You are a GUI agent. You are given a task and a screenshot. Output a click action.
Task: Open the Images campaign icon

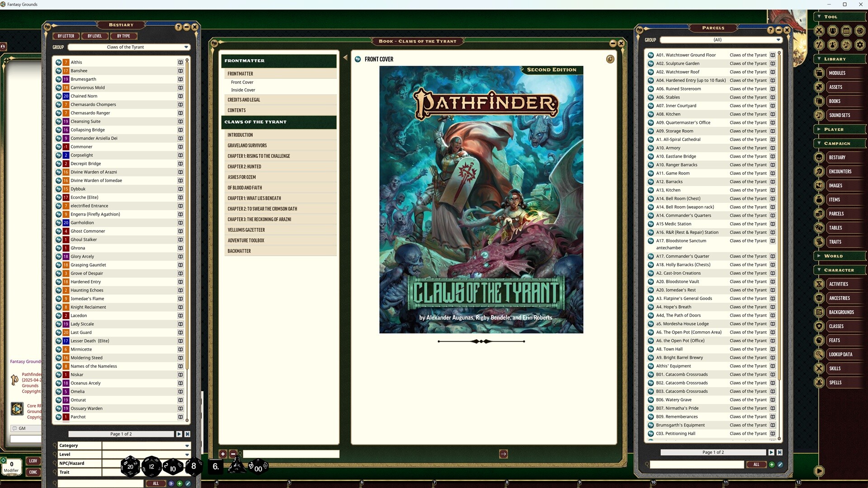click(x=820, y=185)
